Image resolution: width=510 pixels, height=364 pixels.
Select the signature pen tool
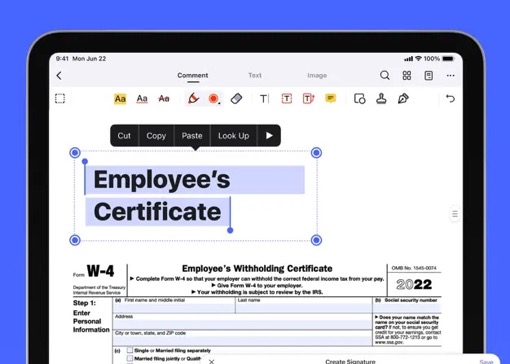click(x=403, y=99)
